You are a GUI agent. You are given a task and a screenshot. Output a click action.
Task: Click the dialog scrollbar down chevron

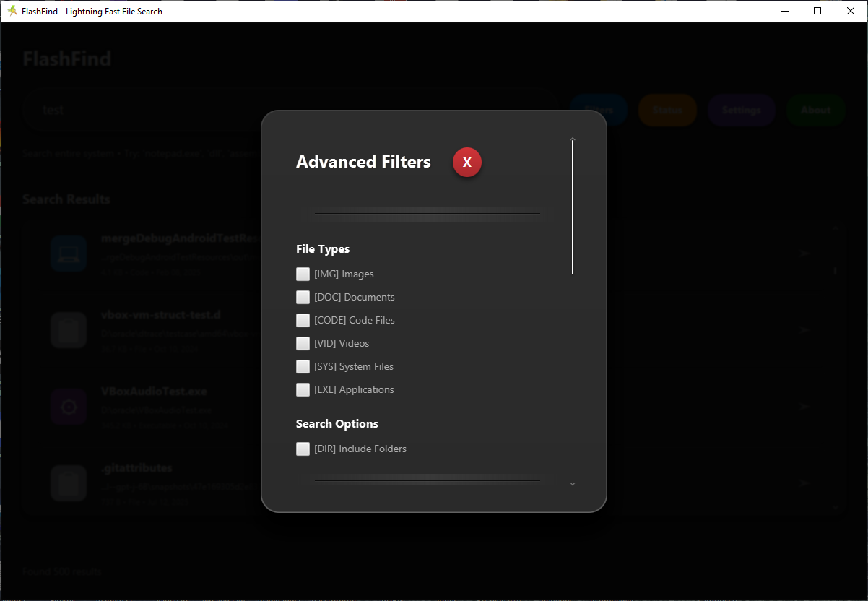573,484
